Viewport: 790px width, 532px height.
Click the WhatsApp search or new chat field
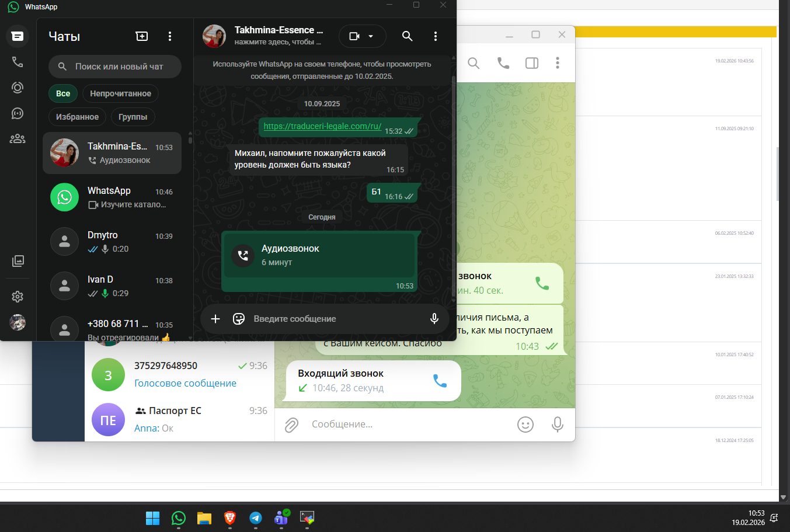[x=115, y=67]
